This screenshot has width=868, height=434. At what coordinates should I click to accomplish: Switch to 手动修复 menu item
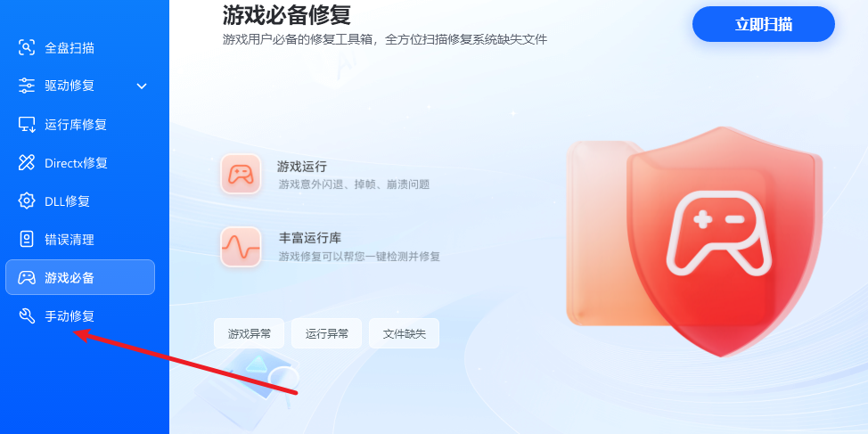(80, 316)
